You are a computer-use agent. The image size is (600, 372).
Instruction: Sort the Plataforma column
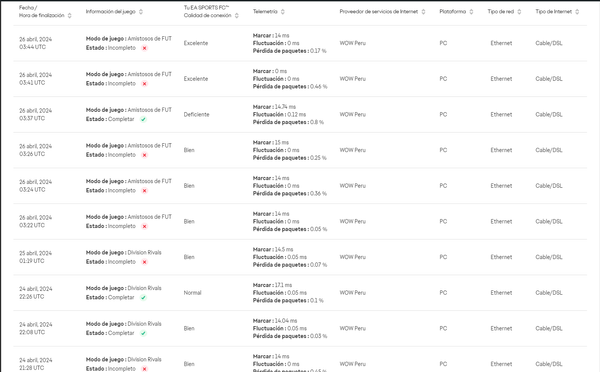click(471, 12)
